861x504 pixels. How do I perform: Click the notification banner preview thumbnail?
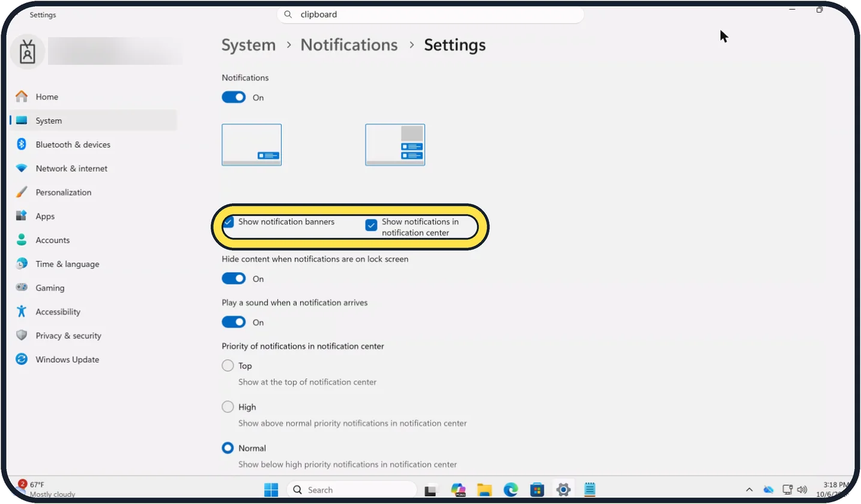[x=252, y=145]
